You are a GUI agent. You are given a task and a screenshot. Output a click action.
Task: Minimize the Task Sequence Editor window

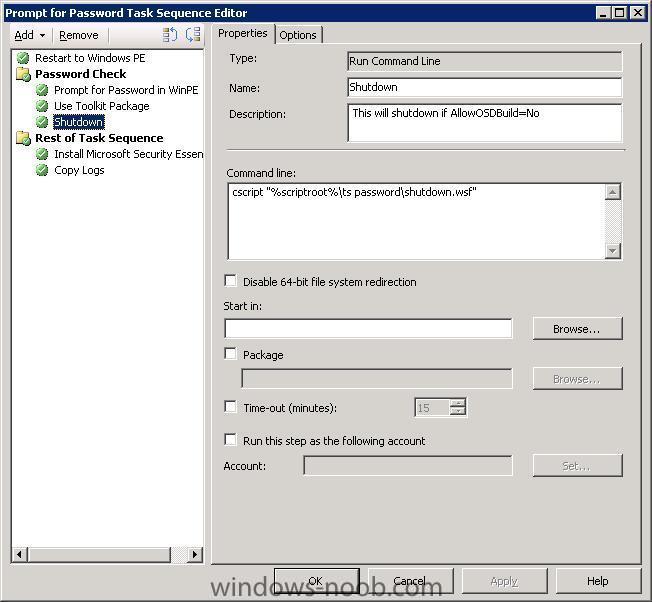(x=603, y=13)
